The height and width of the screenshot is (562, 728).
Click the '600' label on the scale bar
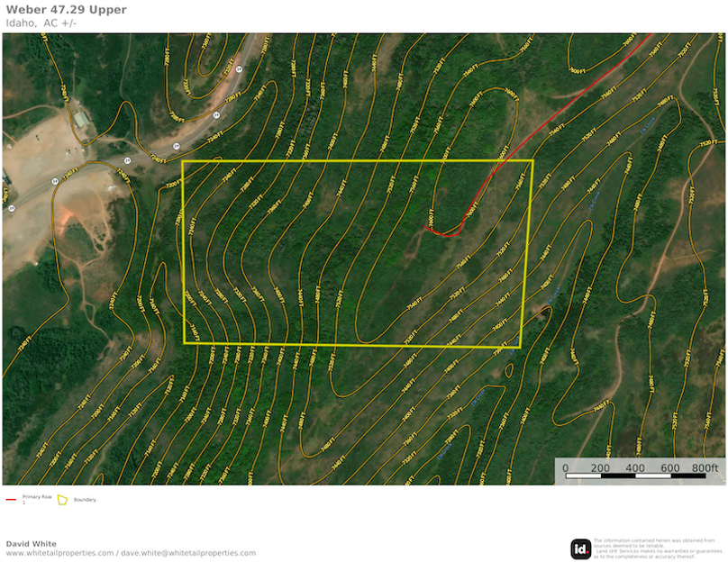670,467
